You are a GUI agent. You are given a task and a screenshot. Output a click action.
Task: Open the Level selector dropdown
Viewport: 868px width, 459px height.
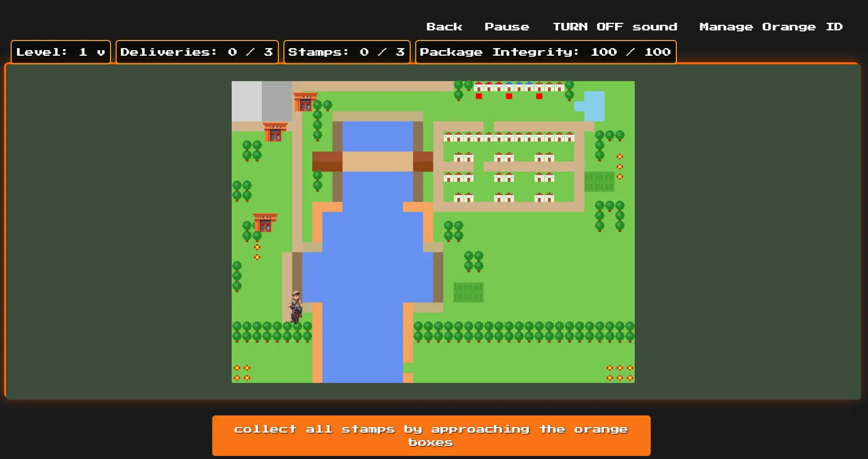(60, 52)
